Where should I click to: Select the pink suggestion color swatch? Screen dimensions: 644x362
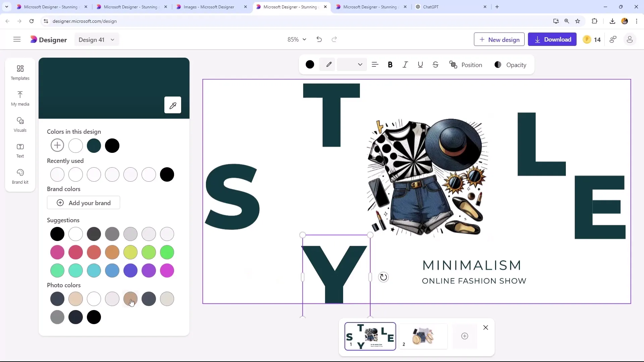[x=57, y=252]
